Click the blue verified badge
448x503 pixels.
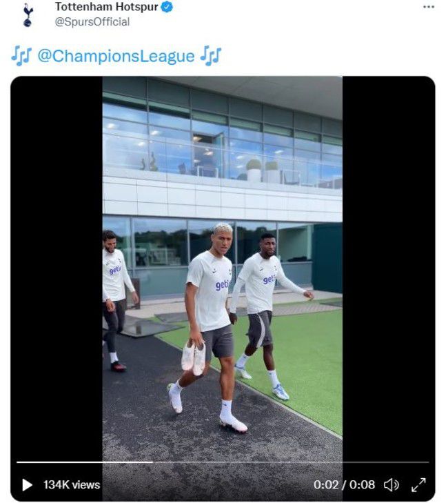(167, 7)
